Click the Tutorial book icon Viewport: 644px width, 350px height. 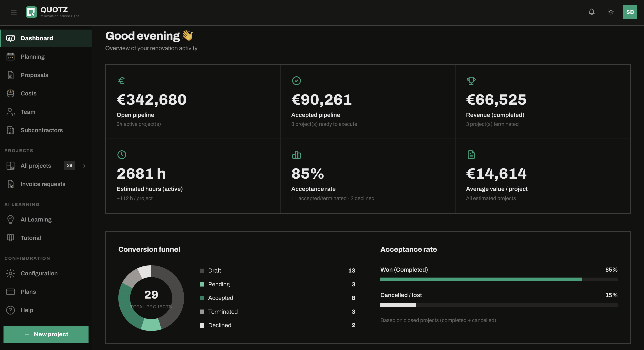pyautogui.click(x=11, y=238)
